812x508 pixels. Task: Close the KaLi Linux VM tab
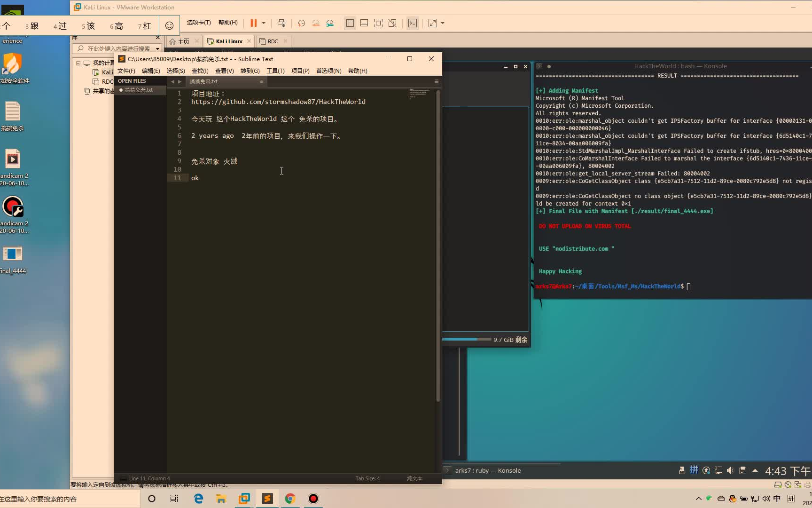pyautogui.click(x=249, y=41)
